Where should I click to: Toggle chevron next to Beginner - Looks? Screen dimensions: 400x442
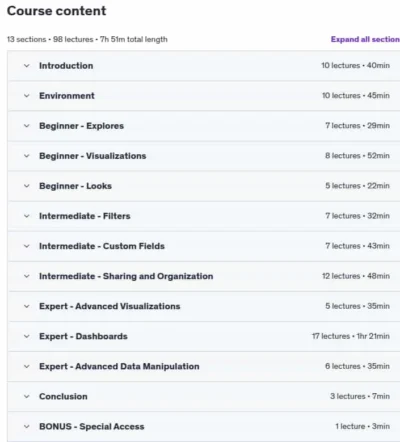tap(27, 186)
